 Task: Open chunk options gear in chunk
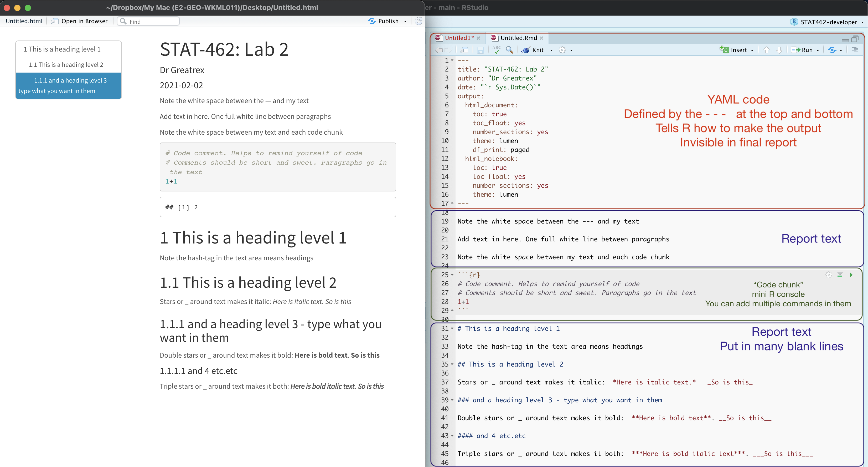(829, 275)
